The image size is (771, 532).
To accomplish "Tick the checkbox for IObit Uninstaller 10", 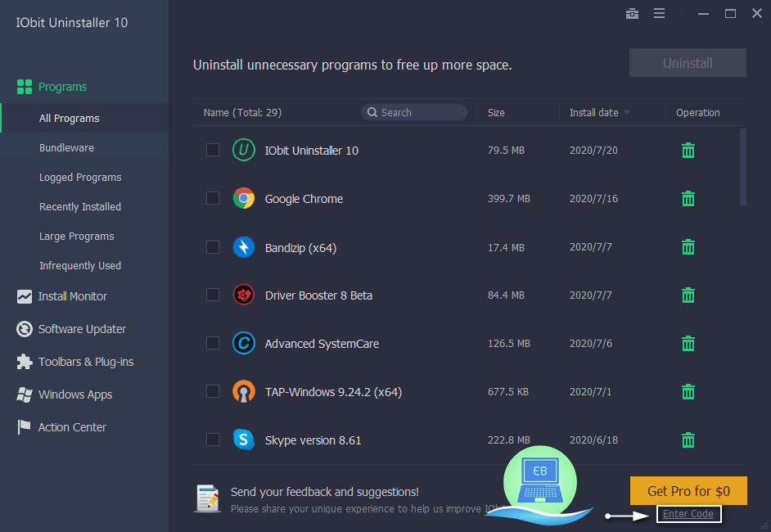I will pyautogui.click(x=213, y=150).
